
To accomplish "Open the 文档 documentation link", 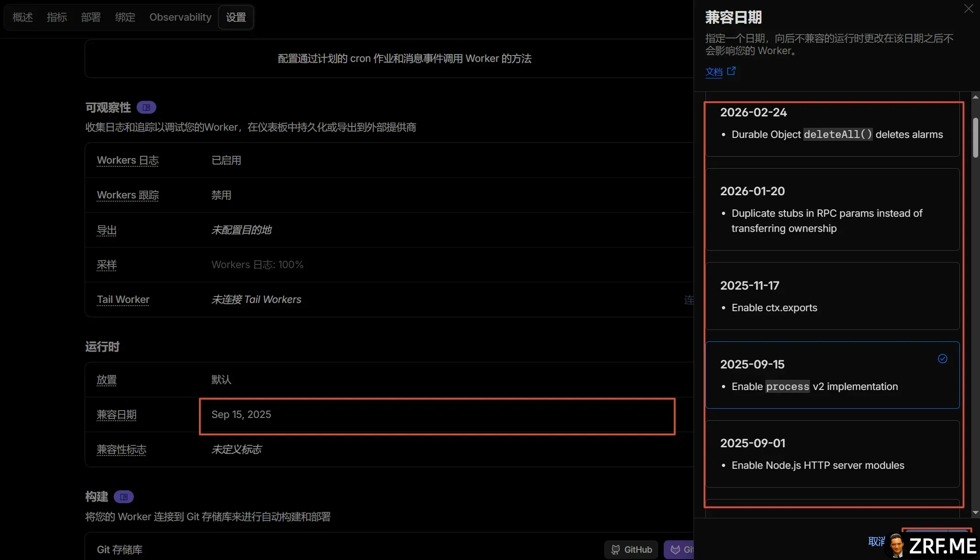I will pyautogui.click(x=714, y=72).
